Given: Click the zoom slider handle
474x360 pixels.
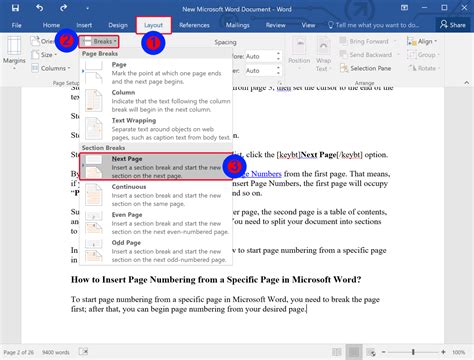Looking at the screenshot, I should [x=413, y=352].
